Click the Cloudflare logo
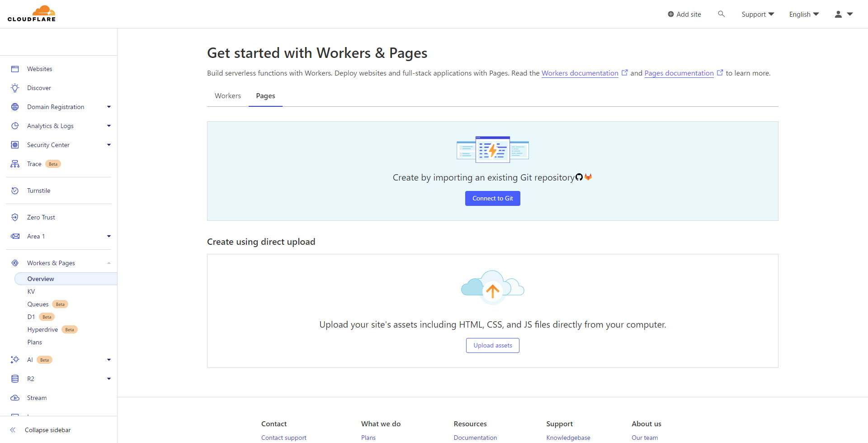Viewport: 868px width, 443px height. coord(32,13)
